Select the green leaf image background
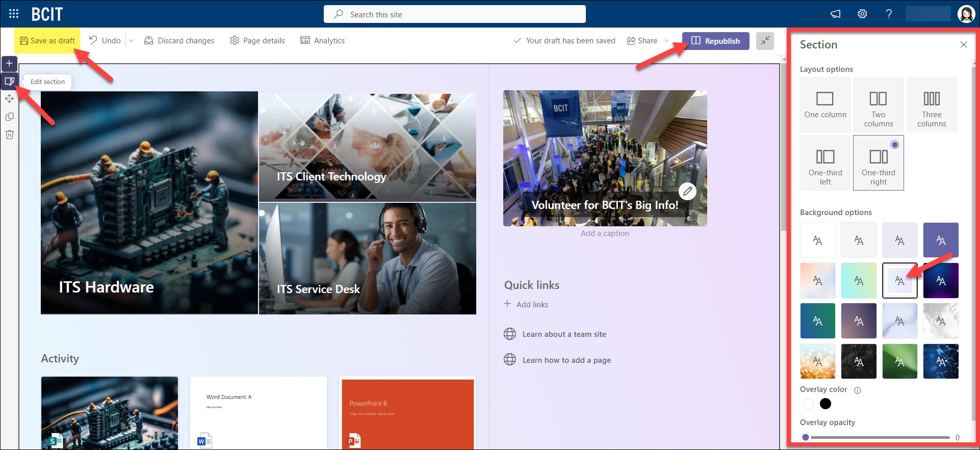Screen dimensions: 980x450 900,361
